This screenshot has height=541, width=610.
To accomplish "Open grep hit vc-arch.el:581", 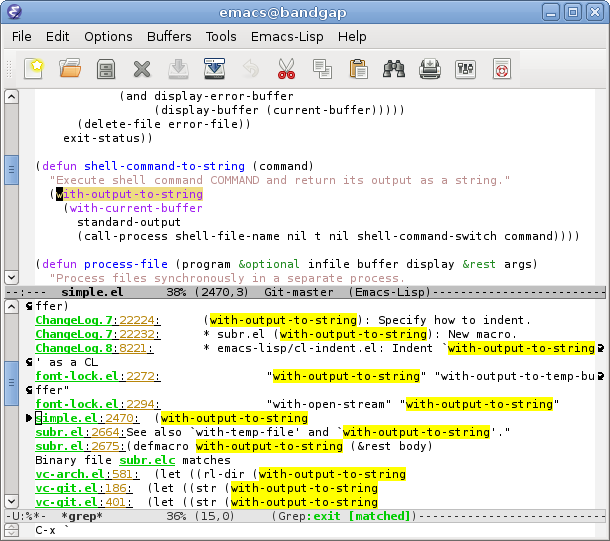I will 87,474.
